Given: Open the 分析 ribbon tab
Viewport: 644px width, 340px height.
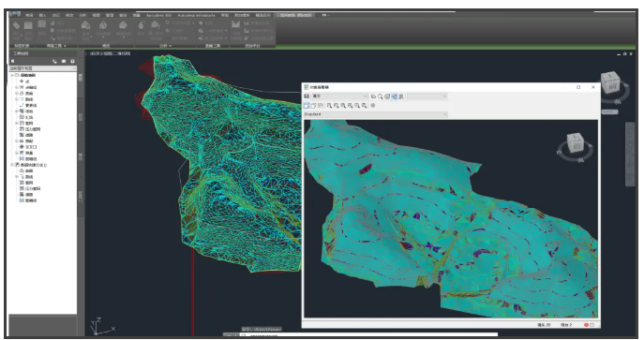Looking at the screenshot, I should (83, 15).
